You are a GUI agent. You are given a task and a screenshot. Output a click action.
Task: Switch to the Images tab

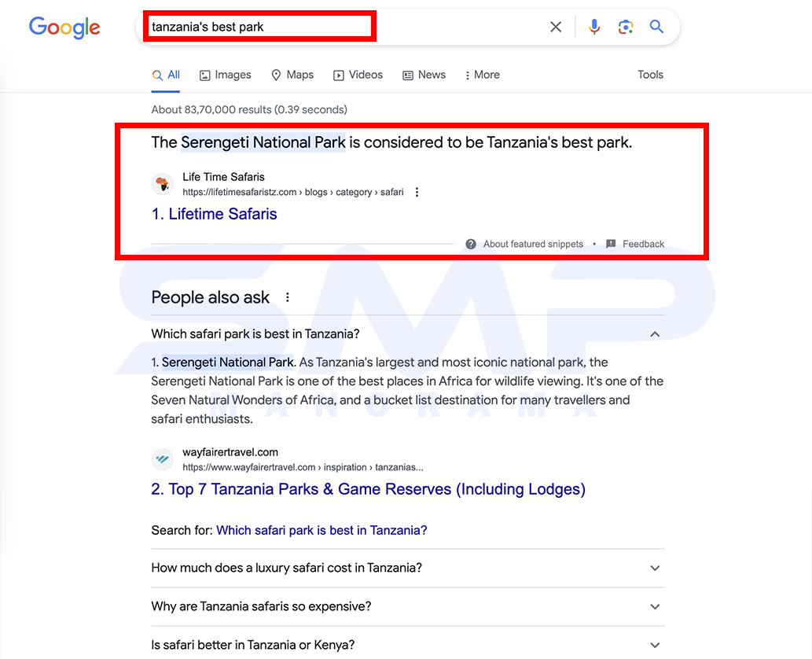point(226,75)
